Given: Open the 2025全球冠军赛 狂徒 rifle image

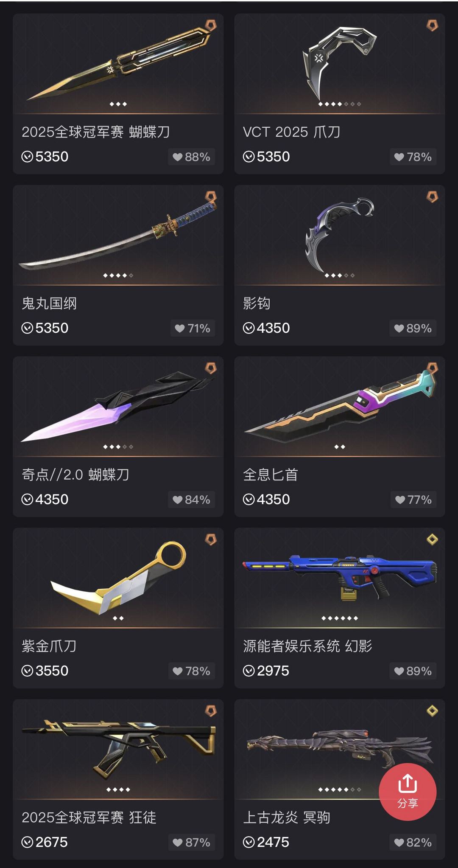Looking at the screenshot, I should click(118, 749).
